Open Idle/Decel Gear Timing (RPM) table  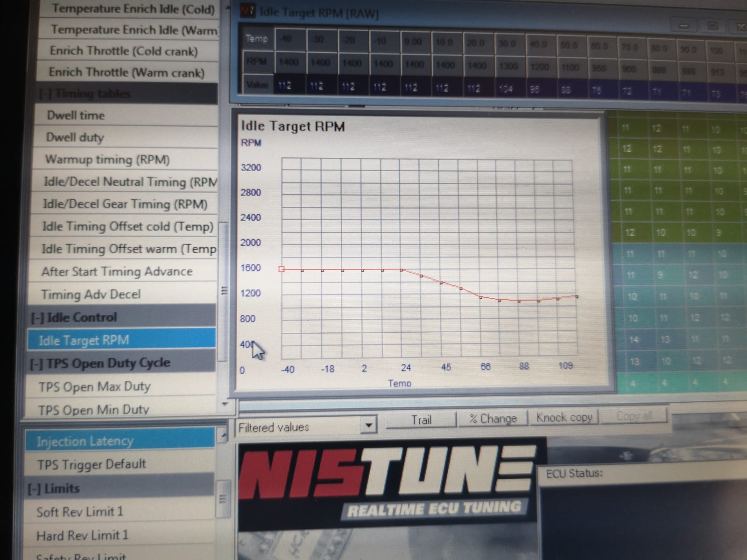[125, 204]
